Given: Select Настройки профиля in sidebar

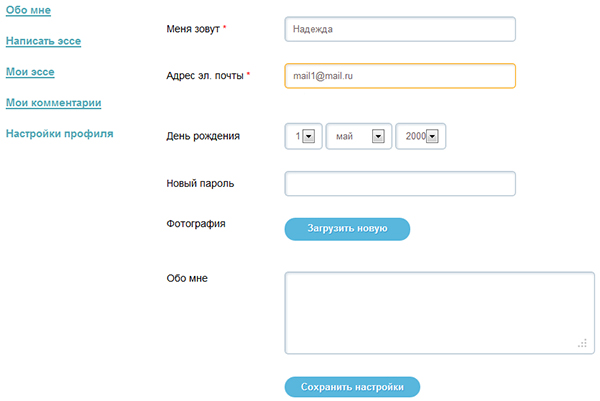Looking at the screenshot, I should 59,133.
